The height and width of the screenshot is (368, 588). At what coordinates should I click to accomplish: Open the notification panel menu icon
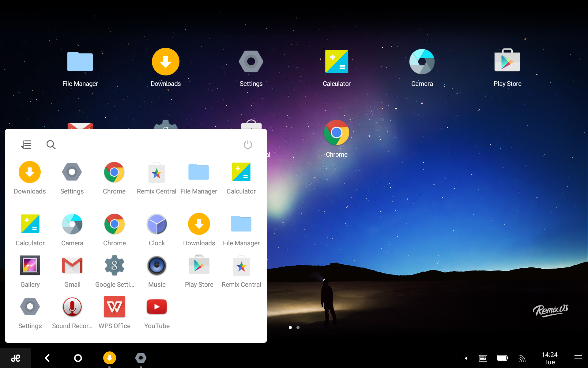point(578,358)
